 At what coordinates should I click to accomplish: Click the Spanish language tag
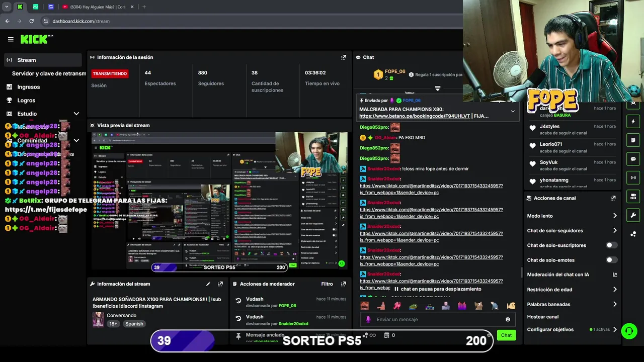click(x=134, y=324)
